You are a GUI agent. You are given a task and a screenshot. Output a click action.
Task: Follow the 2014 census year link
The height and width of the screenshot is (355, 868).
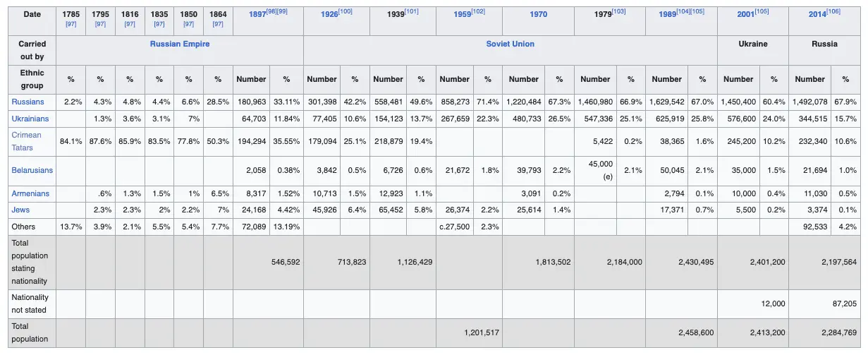tap(817, 15)
